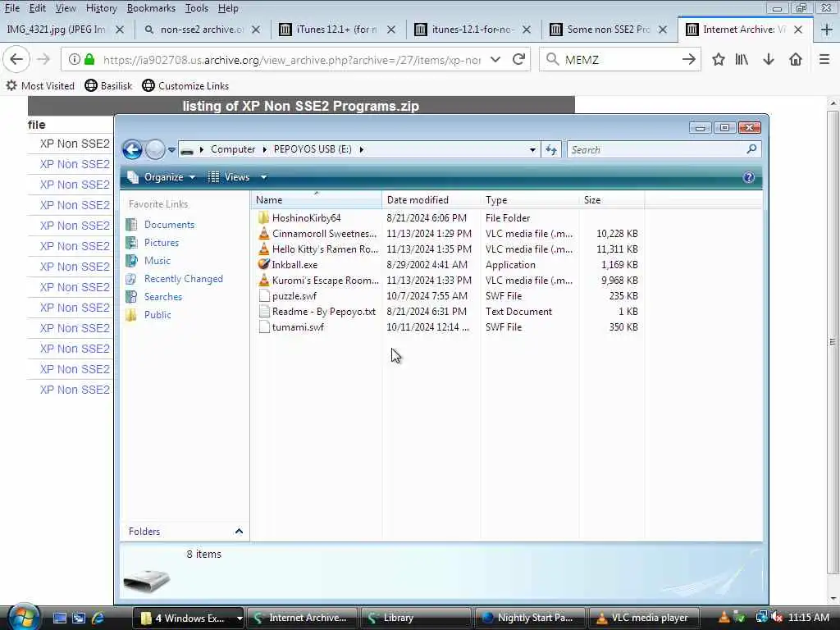Screen dimensions: 840x630
Task: Open the Downloads arrow icon
Action: click(x=769, y=59)
